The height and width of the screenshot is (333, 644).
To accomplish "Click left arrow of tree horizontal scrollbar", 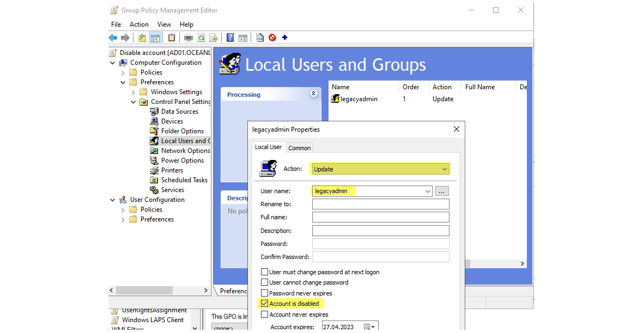I will click(x=111, y=291).
